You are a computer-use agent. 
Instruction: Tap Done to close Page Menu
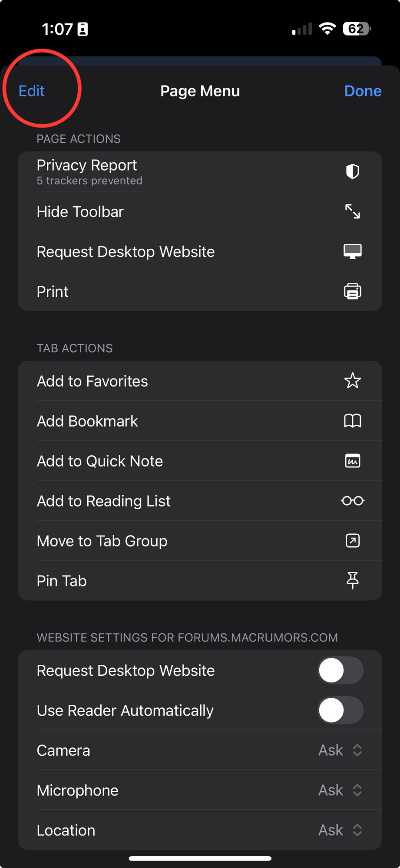pos(363,91)
